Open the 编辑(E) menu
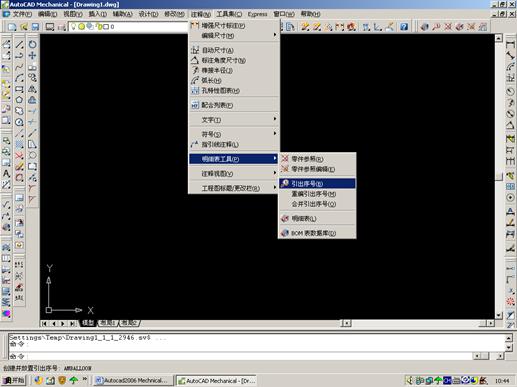517x387 pixels. pos(47,14)
